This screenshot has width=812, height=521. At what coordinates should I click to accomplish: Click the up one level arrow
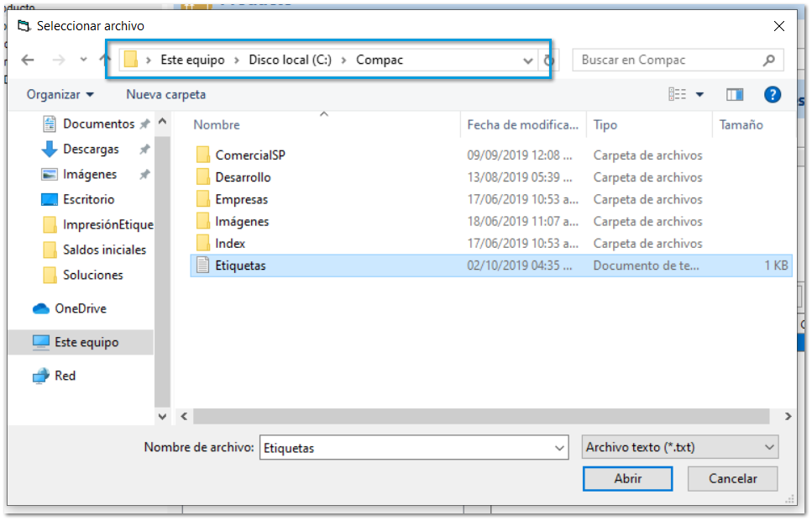coord(105,60)
